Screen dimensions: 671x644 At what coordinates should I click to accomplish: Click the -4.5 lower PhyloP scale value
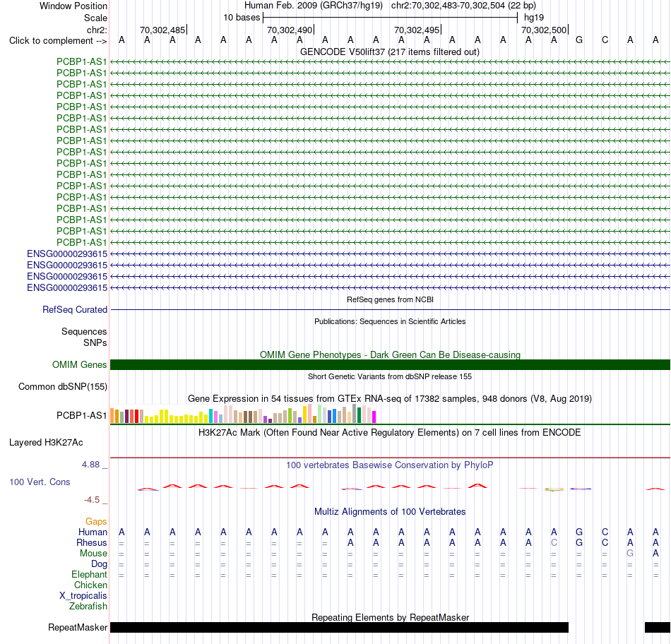[x=92, y=500]
